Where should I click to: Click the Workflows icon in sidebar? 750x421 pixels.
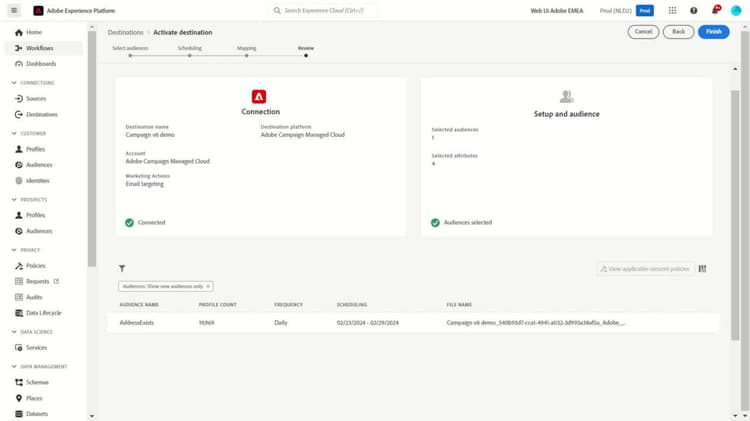[x=19, y=48]
